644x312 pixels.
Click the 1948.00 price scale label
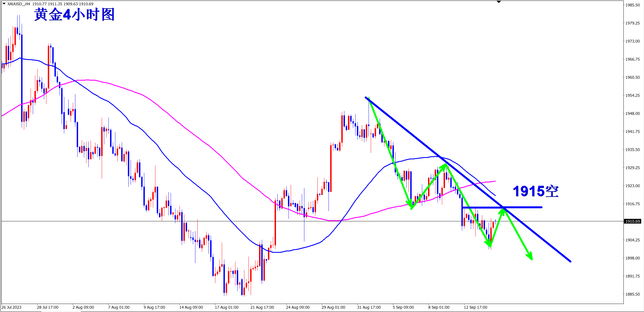(632, 113)
